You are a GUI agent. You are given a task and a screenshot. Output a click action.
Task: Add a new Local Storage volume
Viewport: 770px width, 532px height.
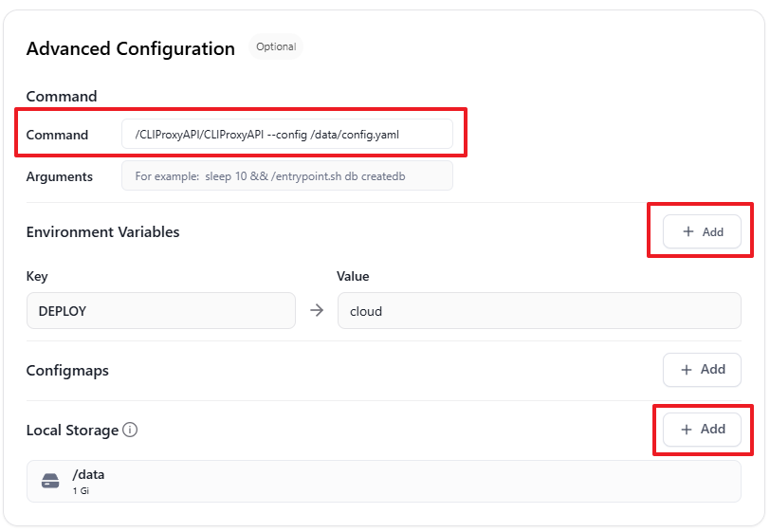click(702, 429)
